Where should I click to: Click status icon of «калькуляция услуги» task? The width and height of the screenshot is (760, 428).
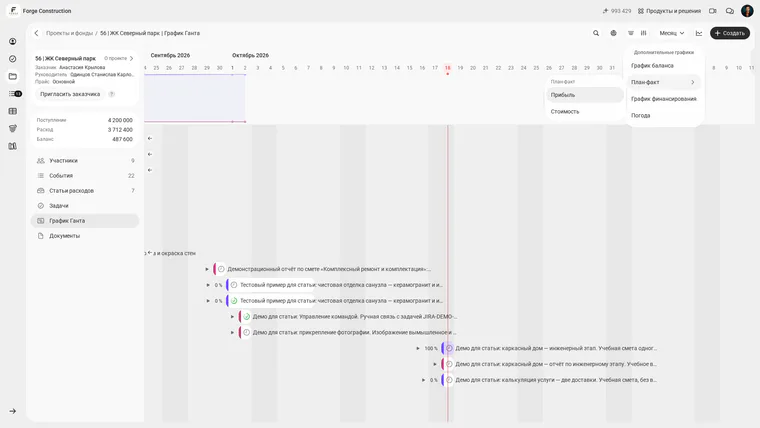click(x=449, y=380)
